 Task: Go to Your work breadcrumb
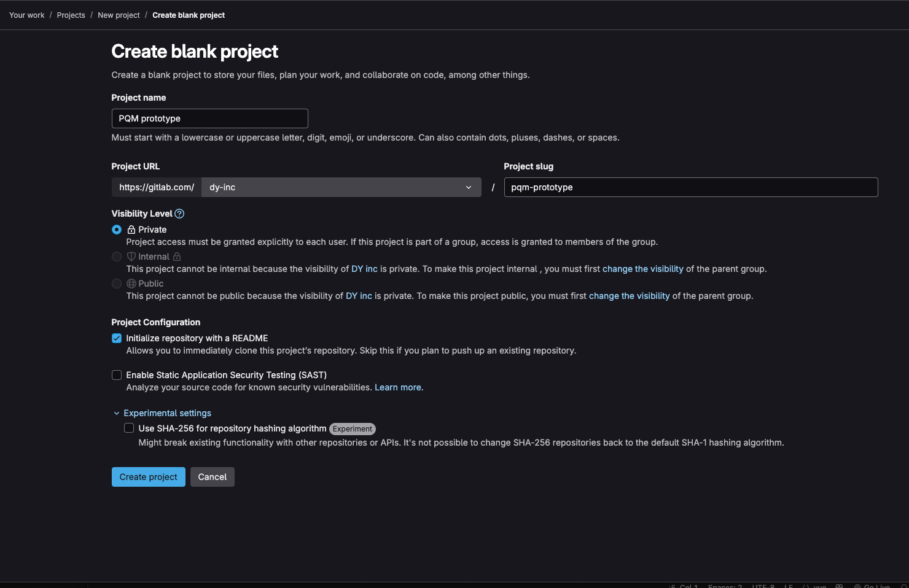(27, 15)
